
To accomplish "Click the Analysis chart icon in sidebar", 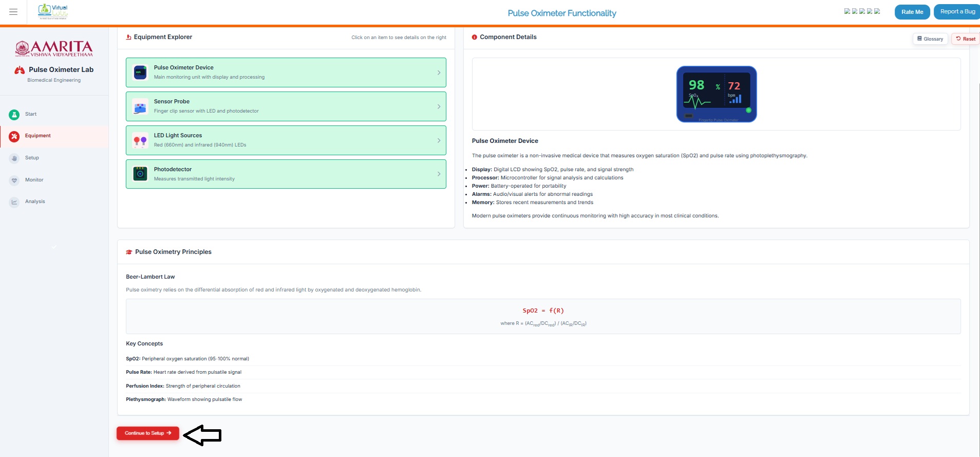I will coord(14,202).
